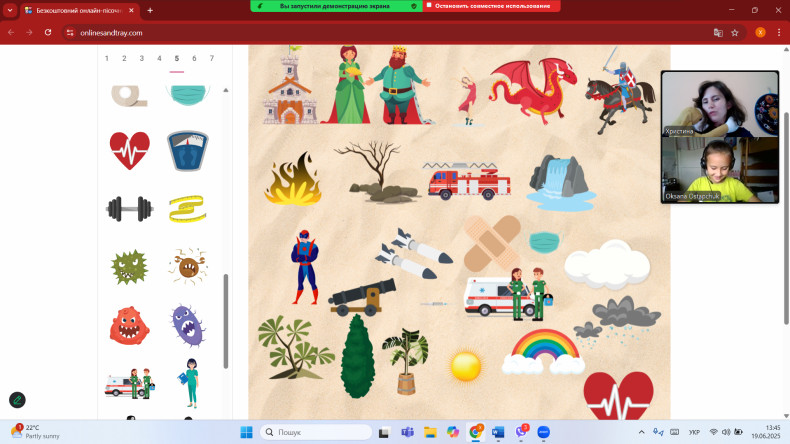790x444 pixels.
Task: Pick the green spiky virus sticker
Action: (x=130, y=266)
